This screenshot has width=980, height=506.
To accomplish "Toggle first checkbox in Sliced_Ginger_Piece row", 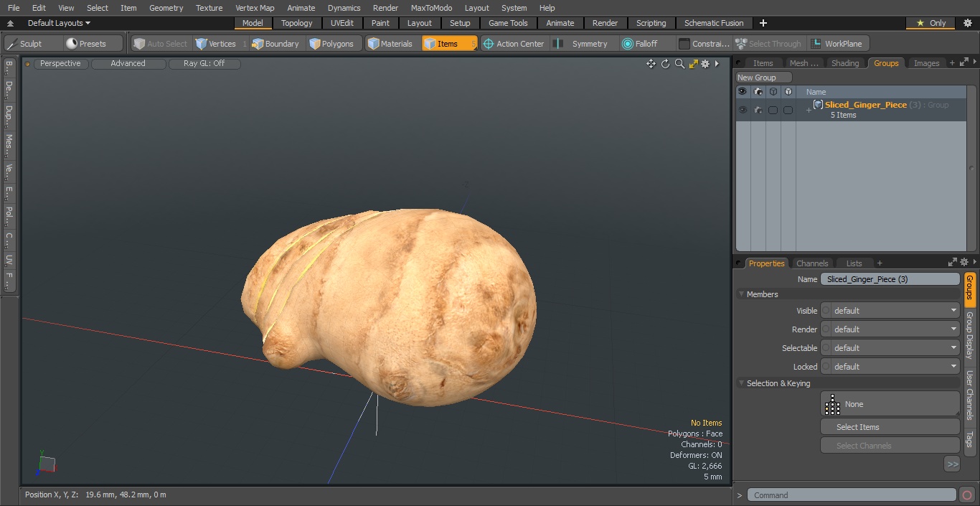I will point(773,110).
